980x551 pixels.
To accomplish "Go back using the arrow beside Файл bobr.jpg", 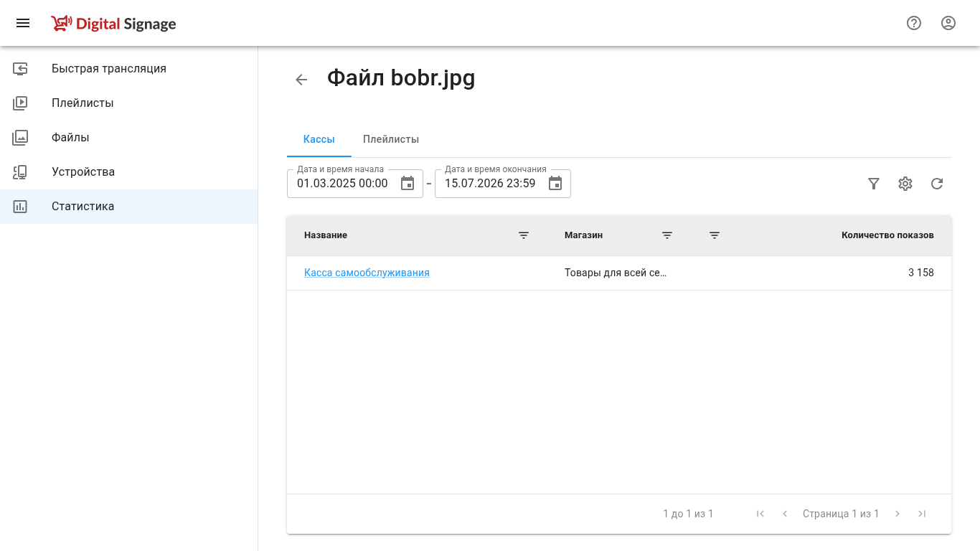I will [301, 80].
